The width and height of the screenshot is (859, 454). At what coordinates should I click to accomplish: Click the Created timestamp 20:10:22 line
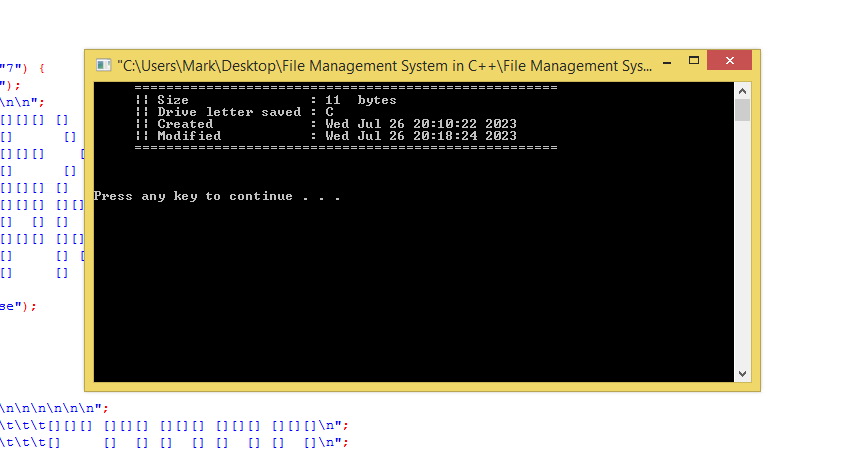[x=326, y=124]
